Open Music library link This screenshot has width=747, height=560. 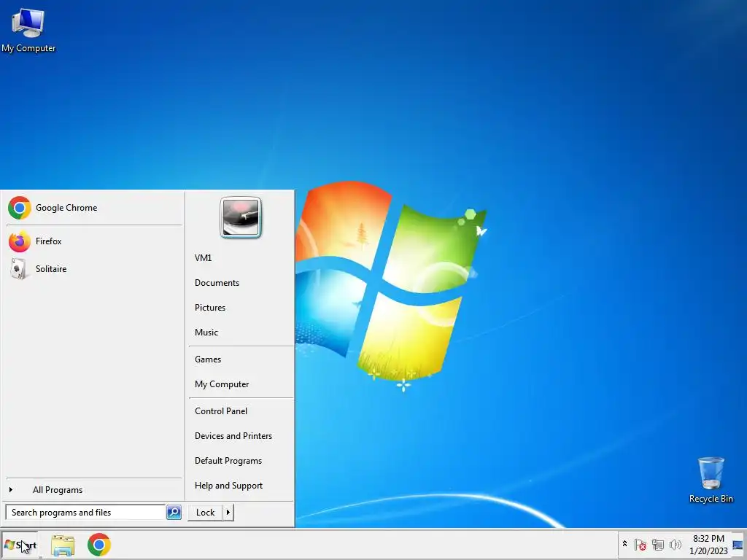[241, 332]
